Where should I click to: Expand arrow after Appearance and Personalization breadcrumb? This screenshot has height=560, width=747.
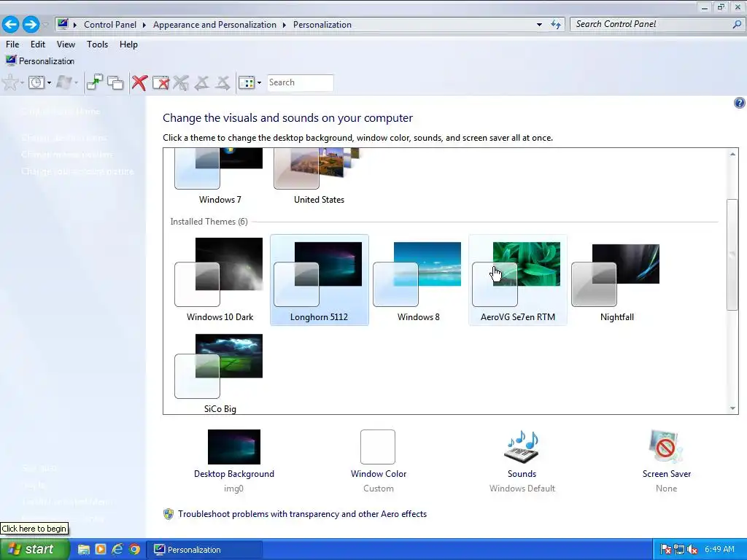pos(284,25)
